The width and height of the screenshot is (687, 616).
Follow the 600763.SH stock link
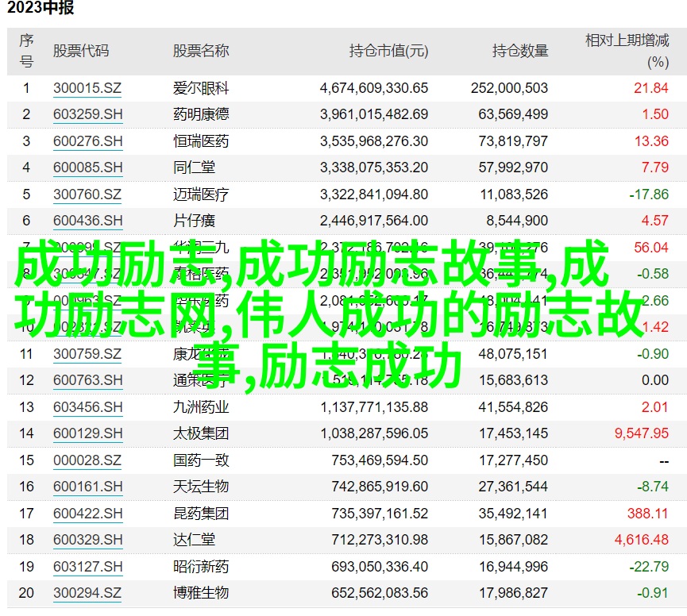point(87,380)
